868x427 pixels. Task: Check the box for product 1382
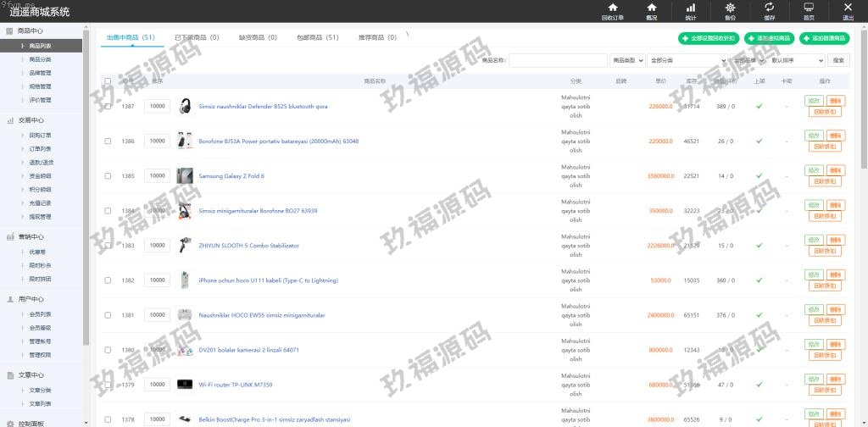[x=108, y=280]
